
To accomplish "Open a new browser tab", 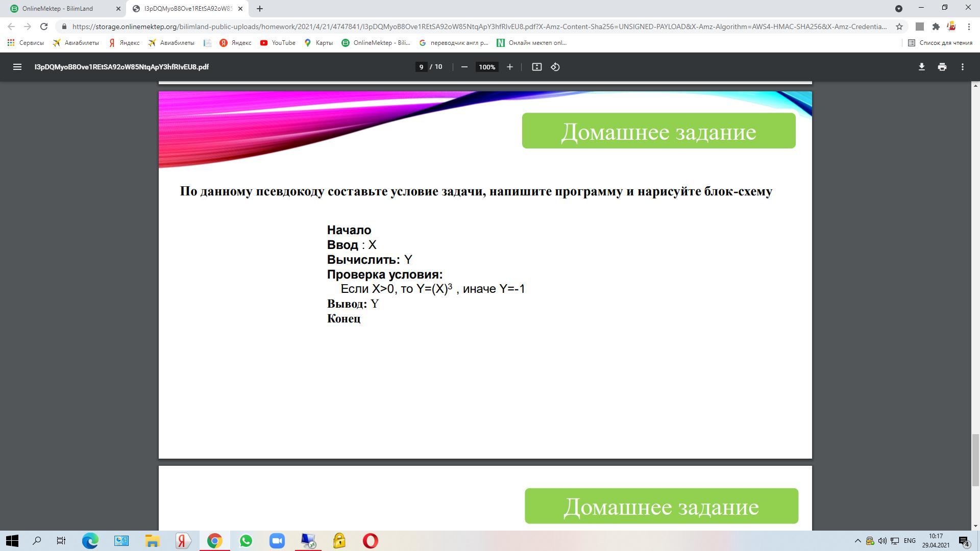I will (259, 9).
